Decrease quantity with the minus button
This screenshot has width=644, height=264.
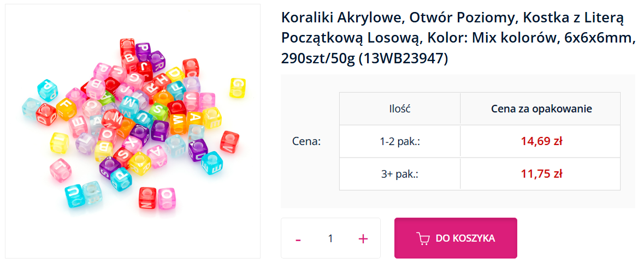[x=298, y=239]
